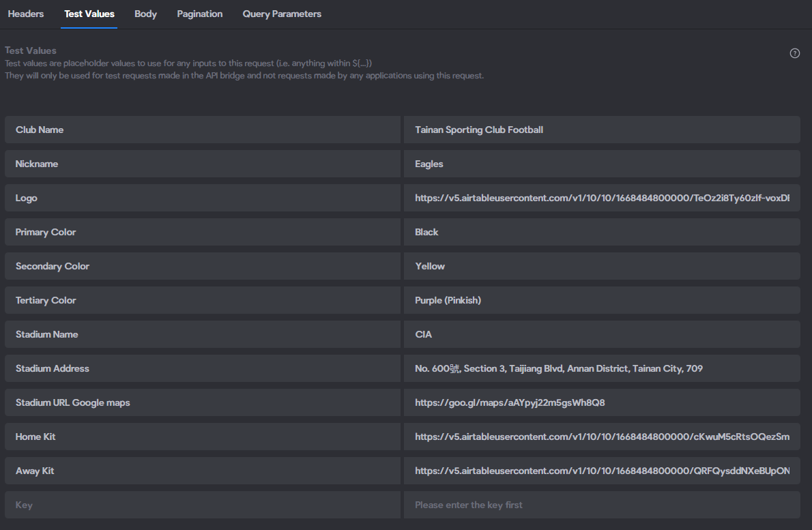Switch to the Headers tab

(x=26, y=14)
